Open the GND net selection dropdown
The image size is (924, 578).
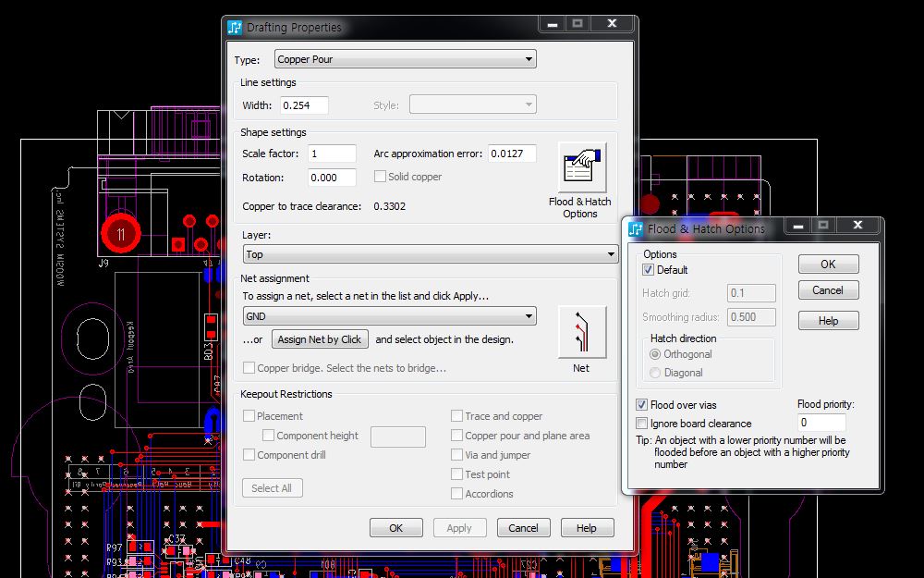click(389, 316)
